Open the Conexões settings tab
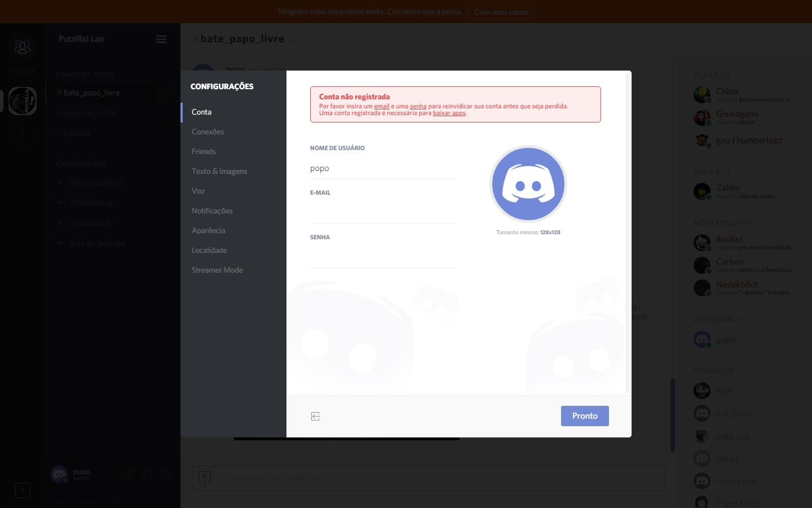 (x=233, y=132)
